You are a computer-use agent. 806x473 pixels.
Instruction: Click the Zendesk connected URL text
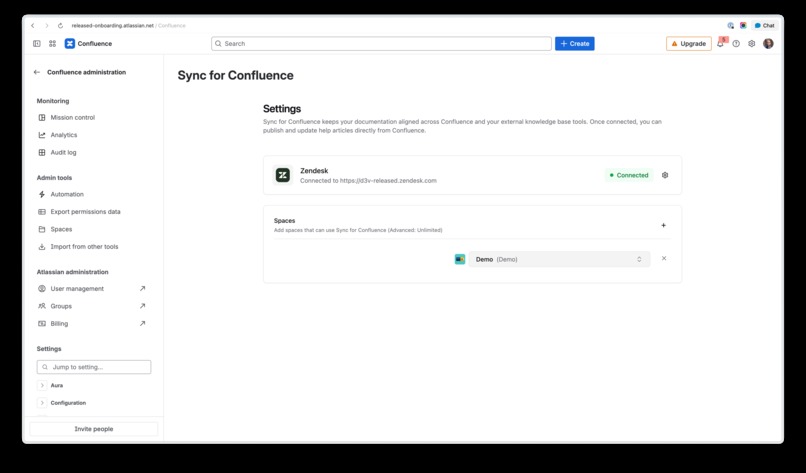368,181
